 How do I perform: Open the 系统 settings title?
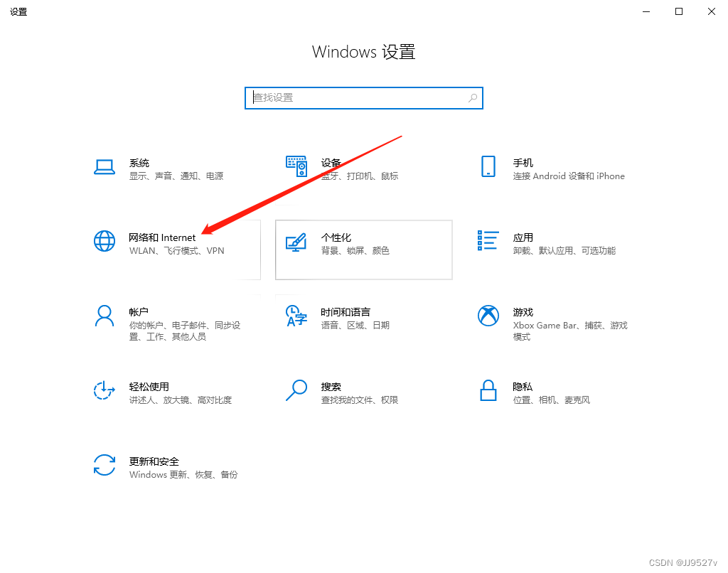coord(139,163)
